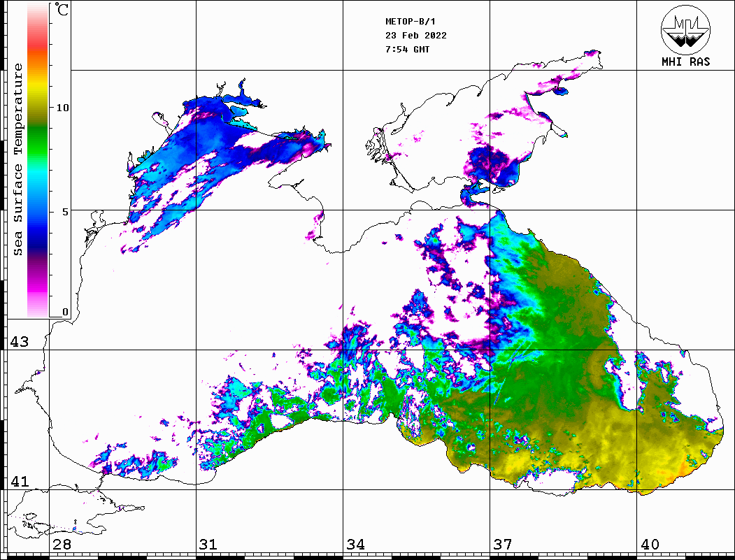Viewport: 735px width, 560px height.
Task: Click the latitude label '41'
Action: pyautogui.click(x=19, y=482)
